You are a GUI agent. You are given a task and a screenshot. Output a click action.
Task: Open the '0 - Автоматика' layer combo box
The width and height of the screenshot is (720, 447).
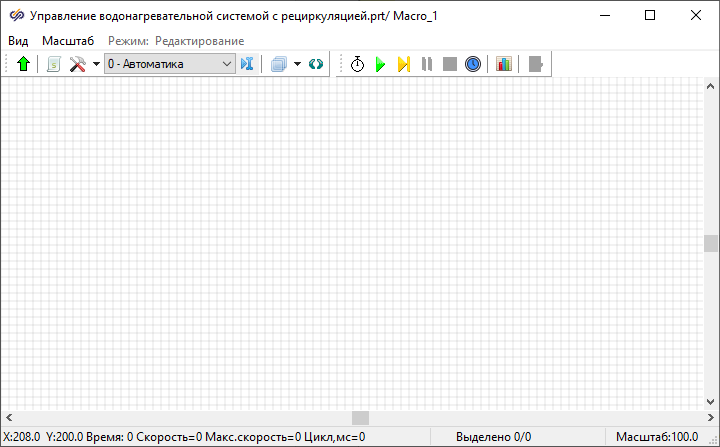point(169,64)
